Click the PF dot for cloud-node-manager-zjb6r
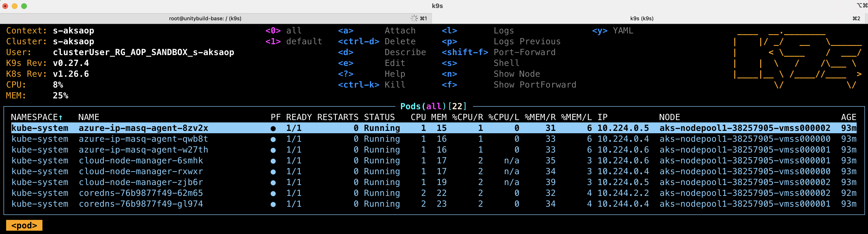The width and height of the screenshot is (868, 234). point(273,182)
